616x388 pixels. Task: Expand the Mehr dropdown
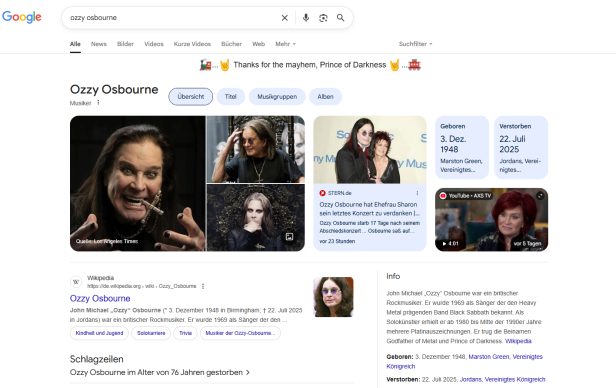click(x=285, y=44)
